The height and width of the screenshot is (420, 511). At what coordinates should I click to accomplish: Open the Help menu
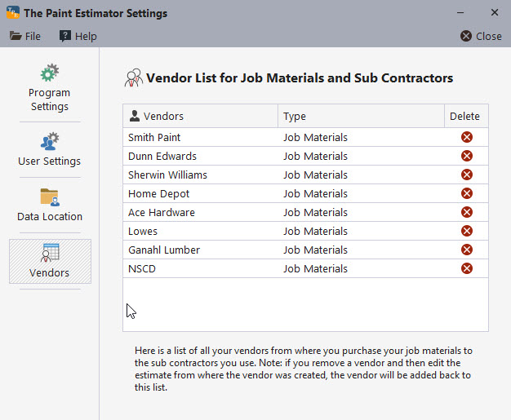(x=78, y=36)
